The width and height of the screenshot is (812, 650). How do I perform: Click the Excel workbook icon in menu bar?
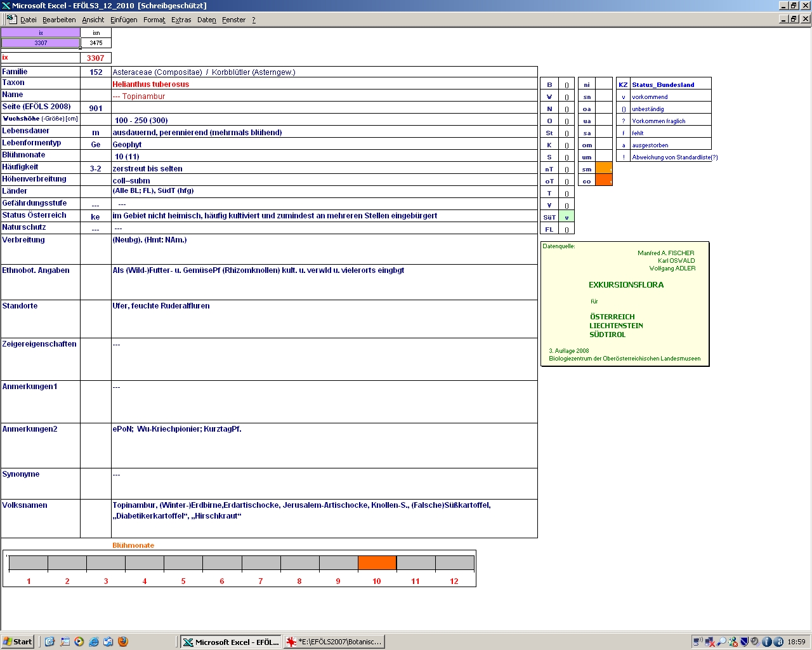(x=11, y=19)
